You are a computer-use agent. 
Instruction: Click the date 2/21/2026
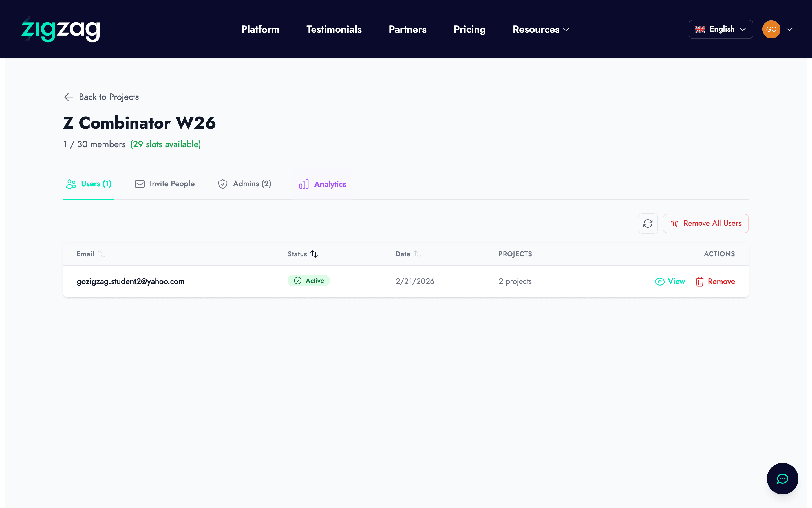click(x=415, y=281)
